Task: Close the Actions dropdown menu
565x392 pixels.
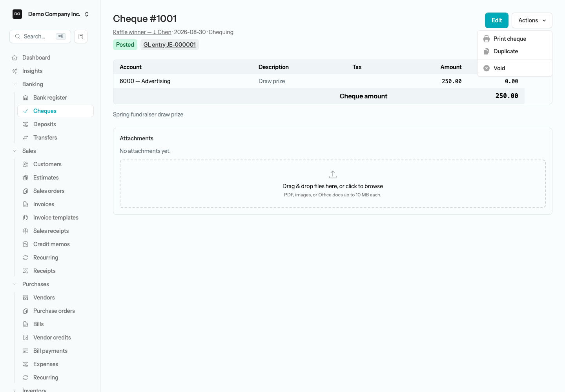Action: point(532,20)
